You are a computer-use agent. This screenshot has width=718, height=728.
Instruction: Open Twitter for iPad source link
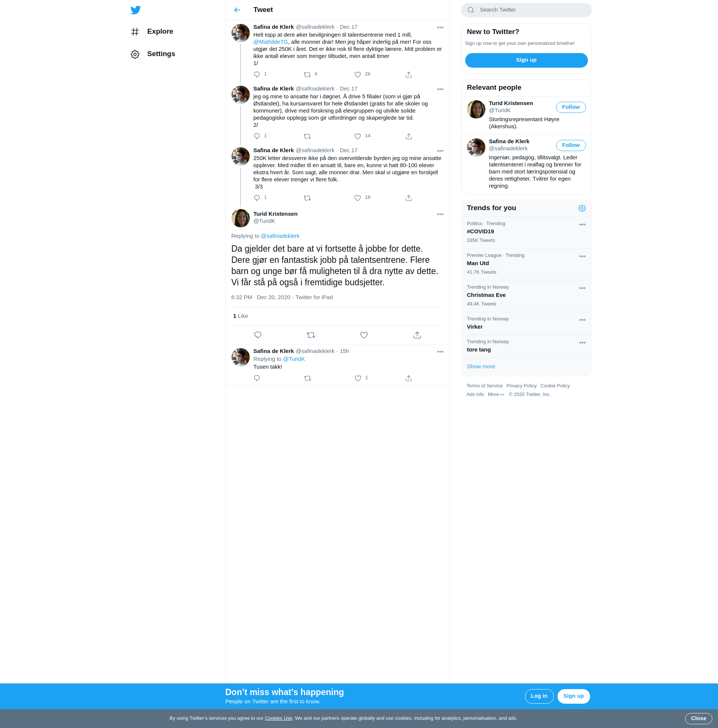[314, 297]
